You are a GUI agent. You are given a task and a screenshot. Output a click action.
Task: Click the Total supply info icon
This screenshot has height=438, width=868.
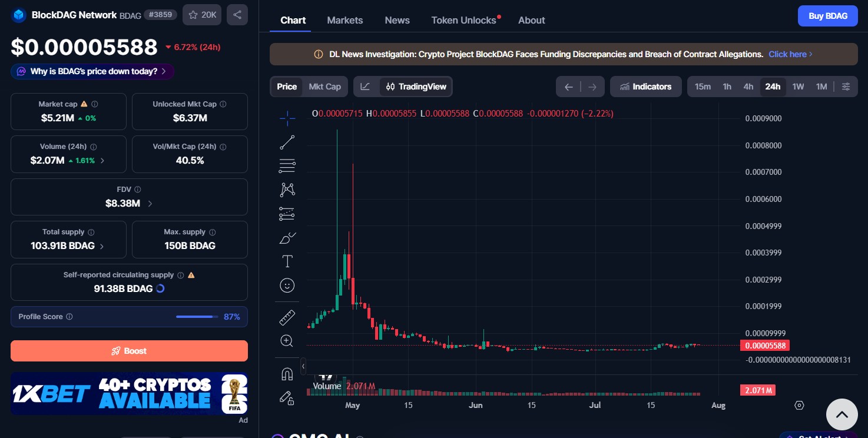[x=91, y=232]
